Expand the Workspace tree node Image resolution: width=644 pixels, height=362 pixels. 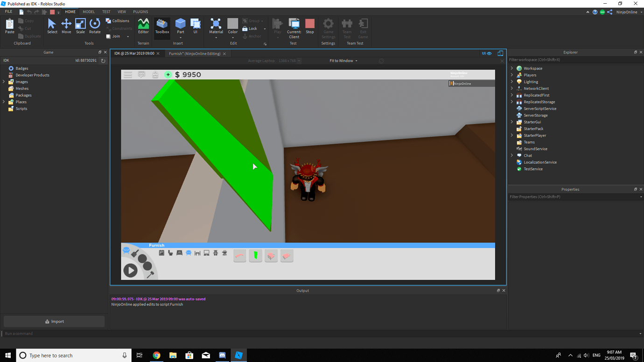click(x=512, y=68)
